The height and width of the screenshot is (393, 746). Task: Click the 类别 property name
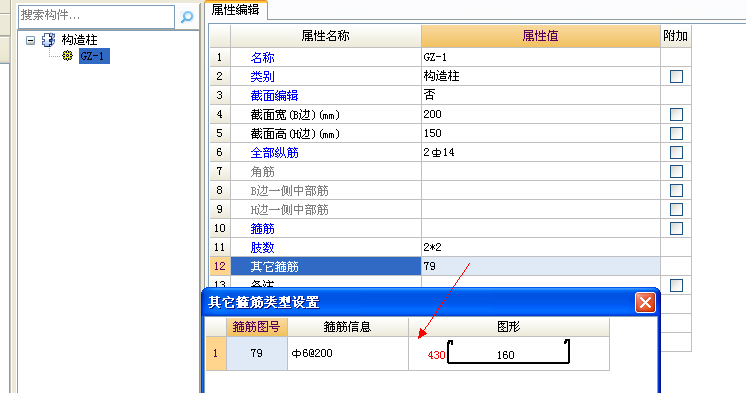[x=262, y=76]
